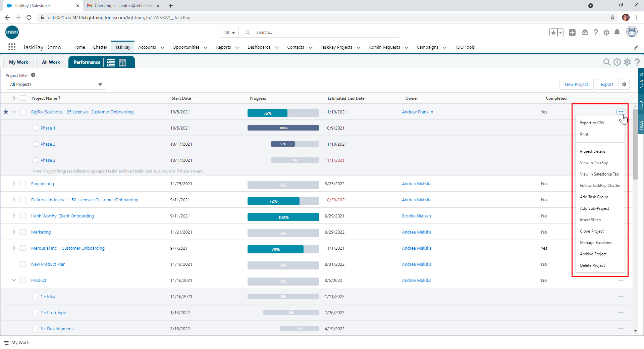
Task: Bookmark this page with browser star
Action: click(612, 17)
